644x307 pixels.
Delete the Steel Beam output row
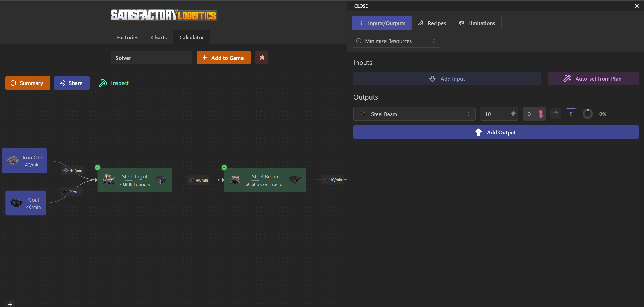(555, 114)
